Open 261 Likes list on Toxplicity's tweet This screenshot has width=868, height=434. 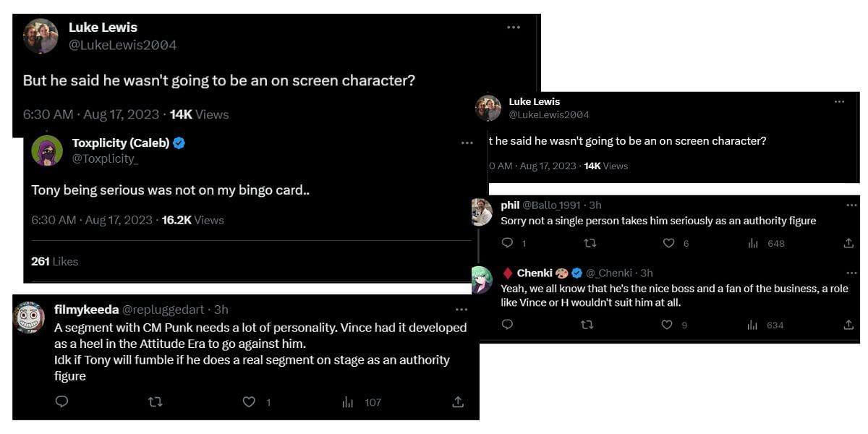54,261
